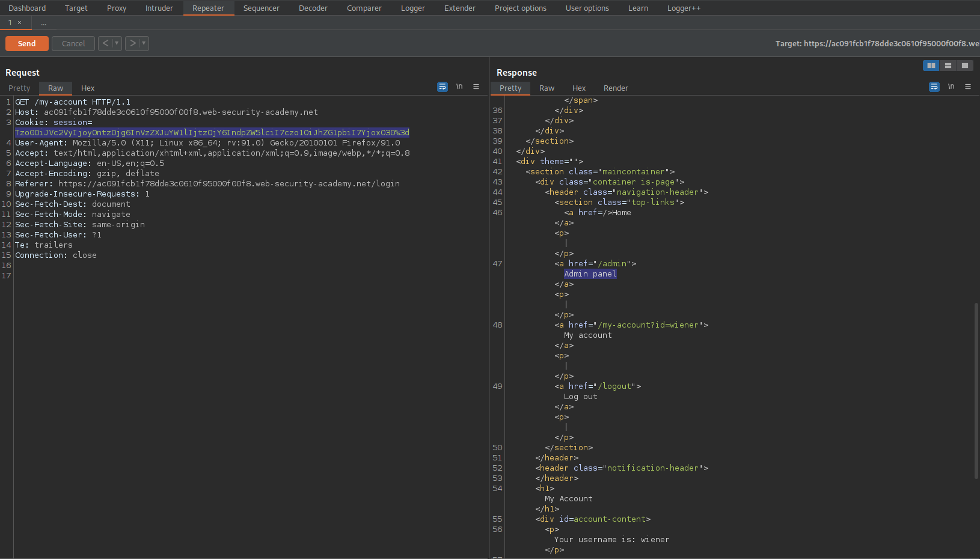Click the Accept-Encoding header line
The width and height of the screenshot is (980, 559).
pos(87,173)
